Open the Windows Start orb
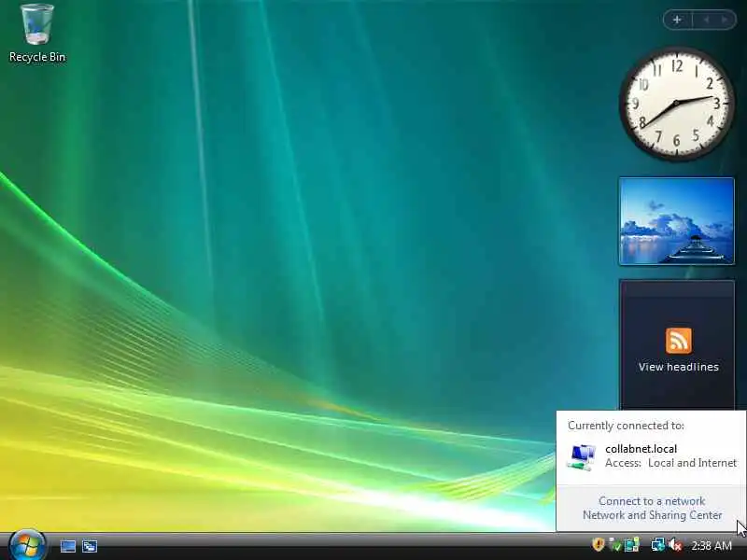 click(27, 545)
